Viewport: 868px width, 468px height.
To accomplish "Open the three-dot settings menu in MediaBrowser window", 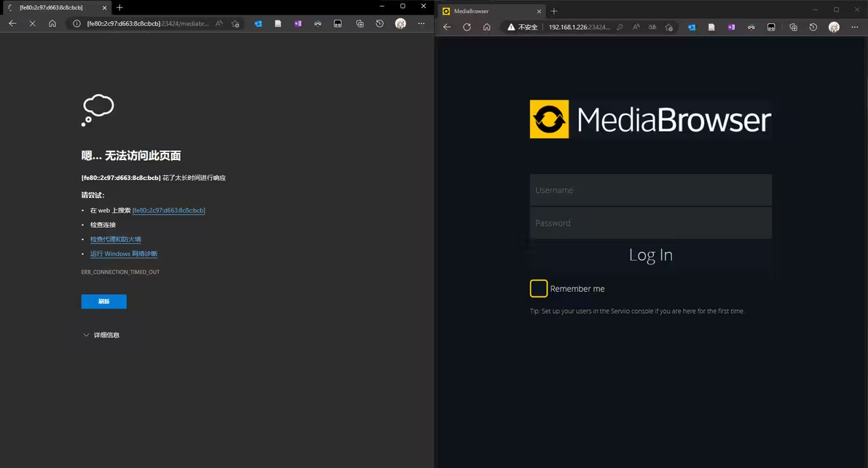I will coord(854,27).
